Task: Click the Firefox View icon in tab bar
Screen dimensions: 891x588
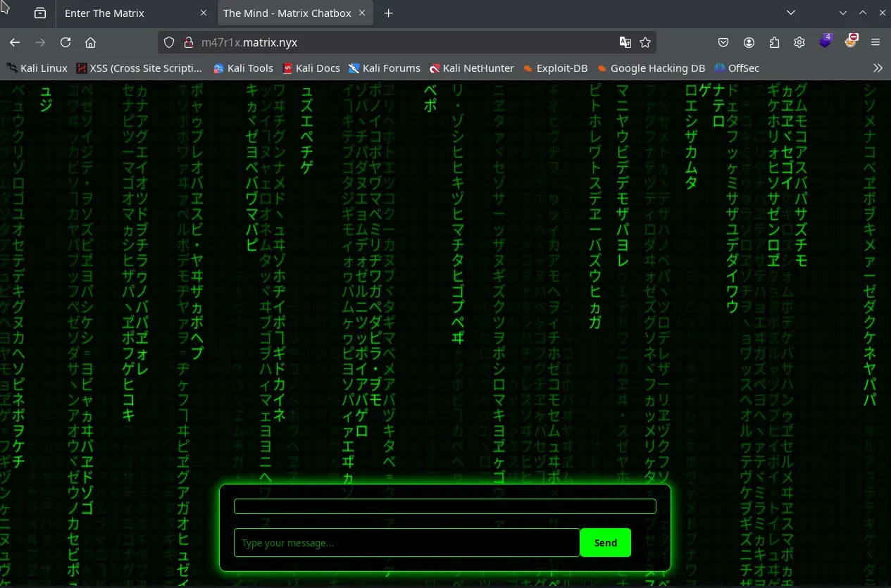Action: (40, 13)
